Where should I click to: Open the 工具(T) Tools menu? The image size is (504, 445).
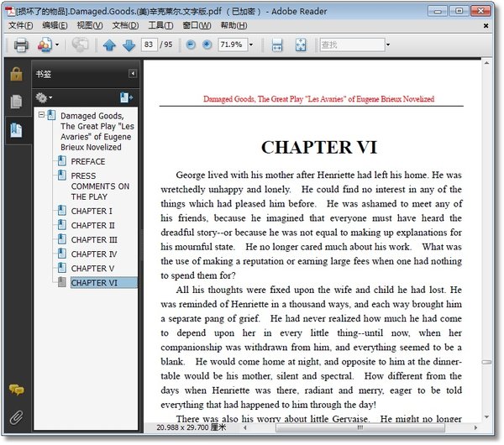(160, 25)
